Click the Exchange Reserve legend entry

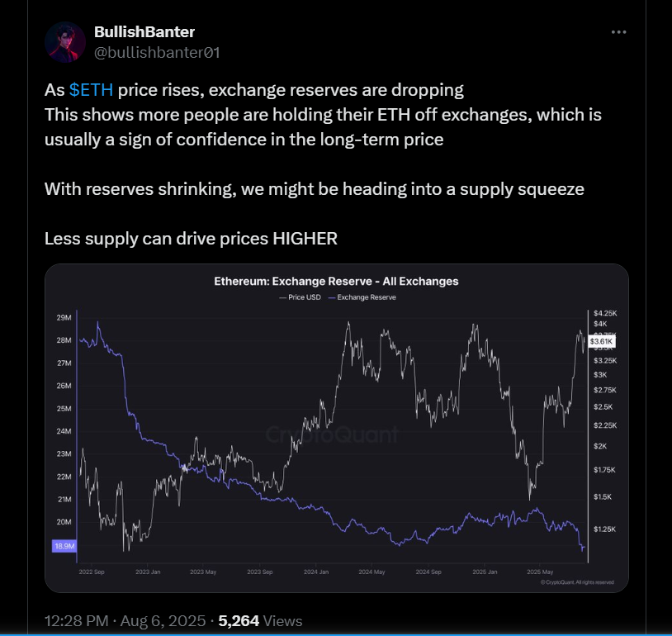(x=362, y=297)
